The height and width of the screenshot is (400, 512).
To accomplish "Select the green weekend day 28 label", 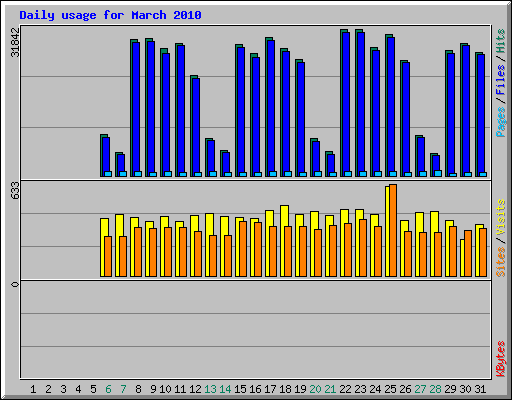I will tap(435, 389).
